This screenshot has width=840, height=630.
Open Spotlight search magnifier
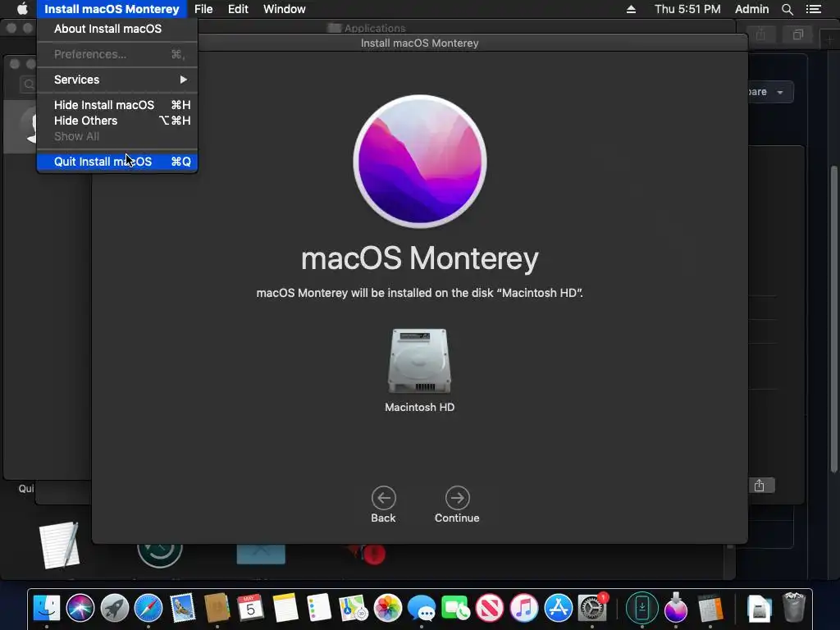point(787,9)
